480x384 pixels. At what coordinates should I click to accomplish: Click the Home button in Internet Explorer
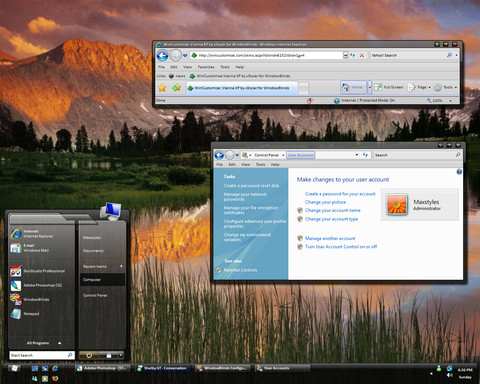353,87
